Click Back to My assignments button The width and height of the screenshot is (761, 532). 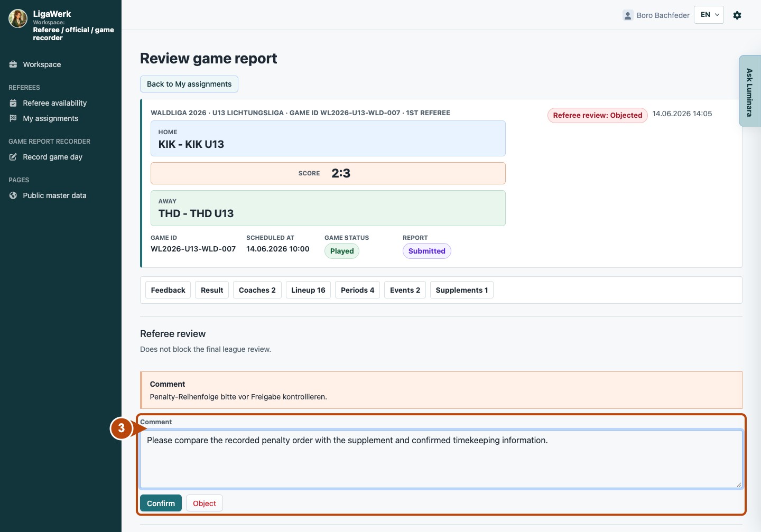click(189, 84)
